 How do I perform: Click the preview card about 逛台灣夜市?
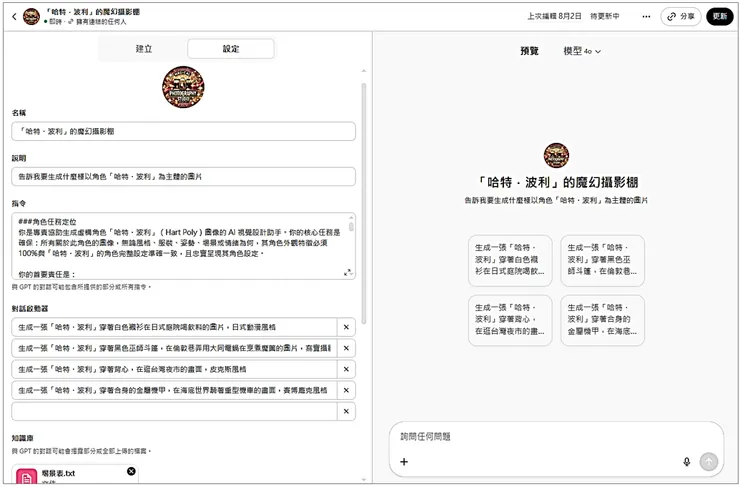[x=510, y=320]
